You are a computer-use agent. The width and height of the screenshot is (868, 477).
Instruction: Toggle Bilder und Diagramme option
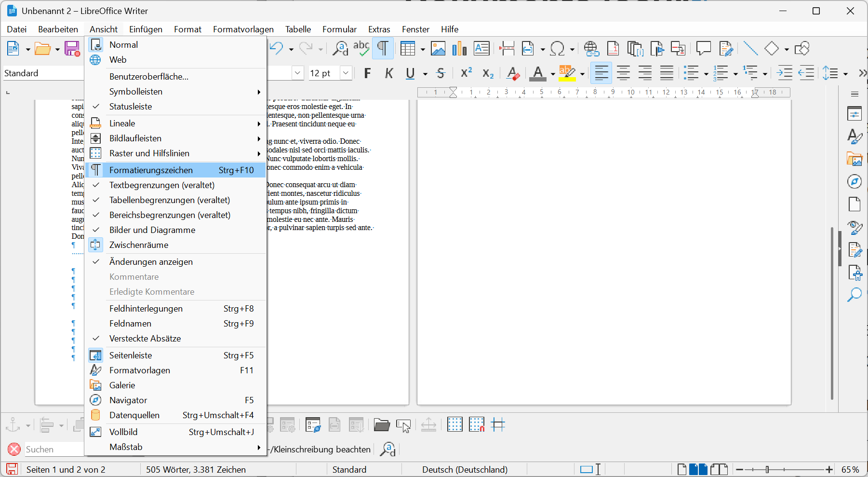175,230
